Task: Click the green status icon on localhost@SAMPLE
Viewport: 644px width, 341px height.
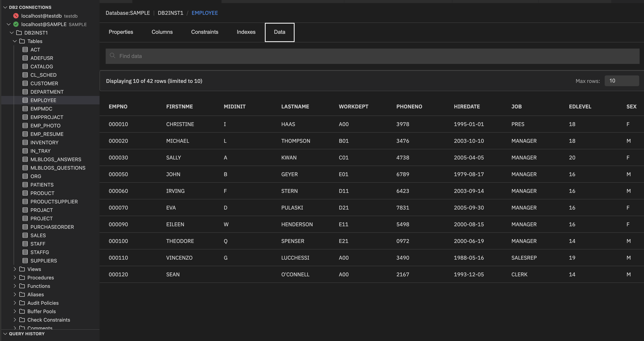Action: (x=16, y=24)
